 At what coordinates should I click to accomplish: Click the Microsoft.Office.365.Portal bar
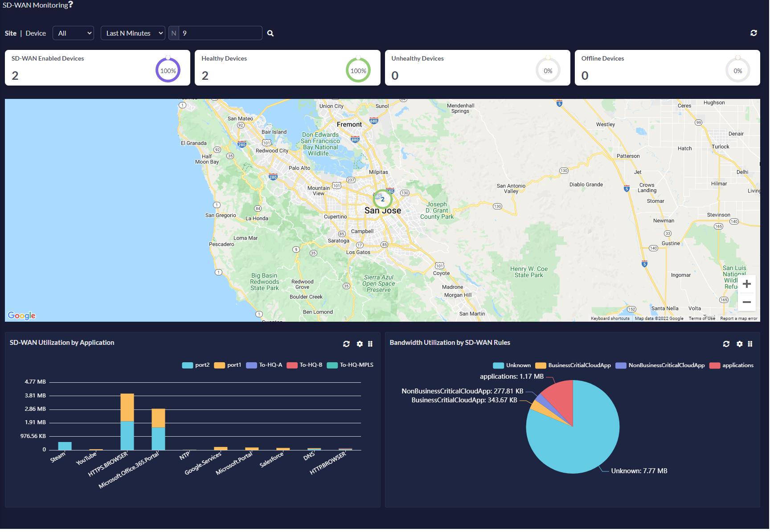(x=158, y=430)
